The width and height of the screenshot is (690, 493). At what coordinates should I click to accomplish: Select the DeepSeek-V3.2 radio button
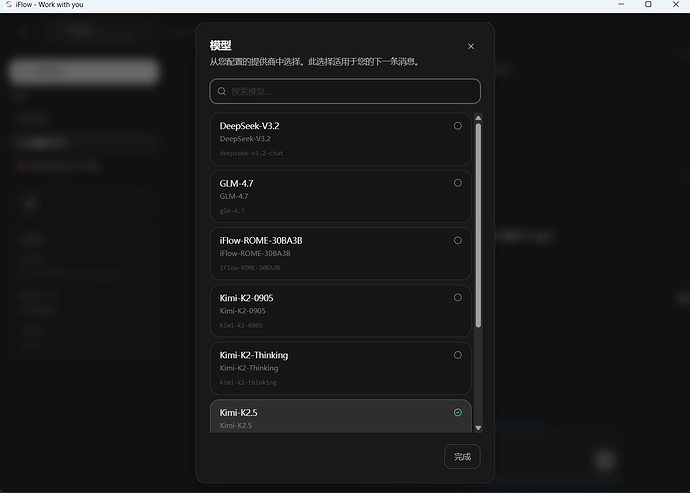point(458,126)
